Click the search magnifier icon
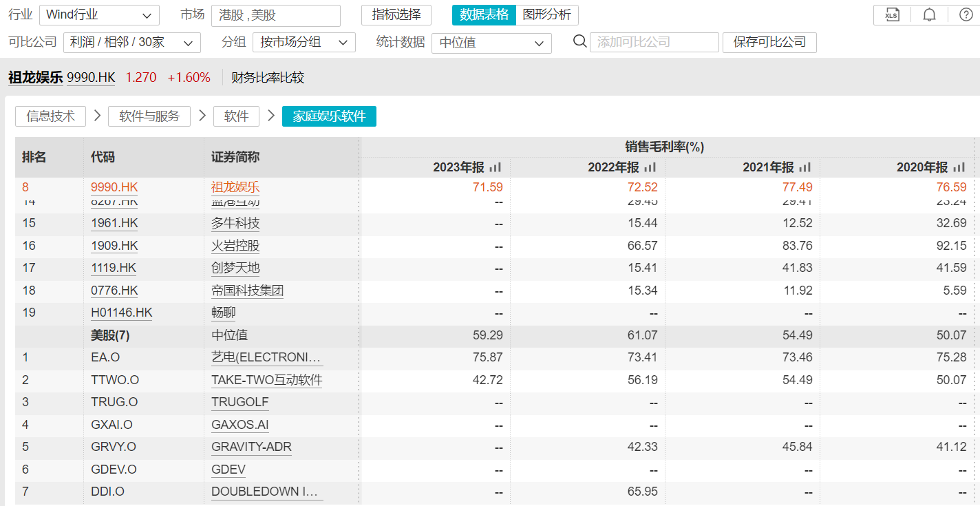The image size is (980, 506). (x=579, y=41)
